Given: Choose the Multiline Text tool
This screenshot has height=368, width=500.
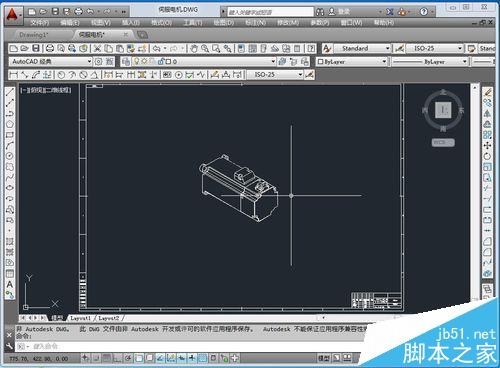Looking at the screenshot, I should (x=10, y=284).
